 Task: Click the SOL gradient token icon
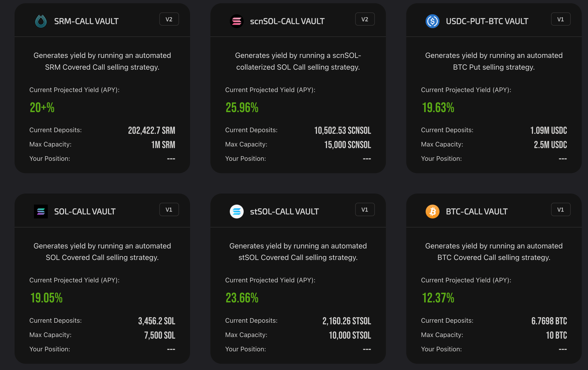pyautogui.click(x=41, y=212)
